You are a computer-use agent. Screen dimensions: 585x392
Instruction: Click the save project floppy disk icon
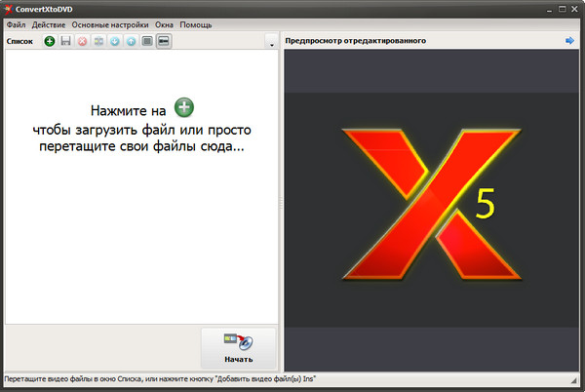[x=65, y=42]
